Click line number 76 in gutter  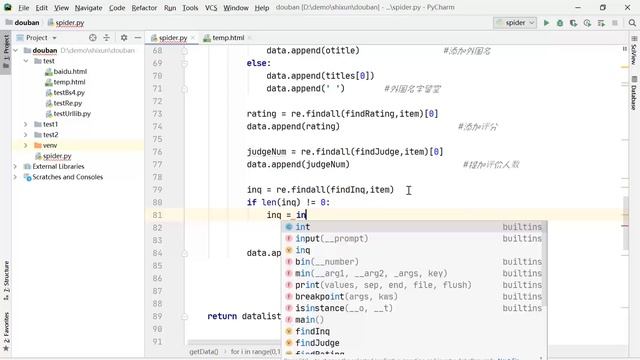[157, 152]
